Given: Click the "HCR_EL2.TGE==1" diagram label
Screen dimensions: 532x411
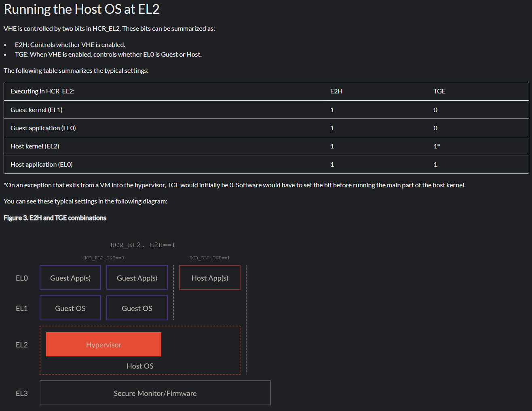Looking at the screenshot, I should coord(209,258).
